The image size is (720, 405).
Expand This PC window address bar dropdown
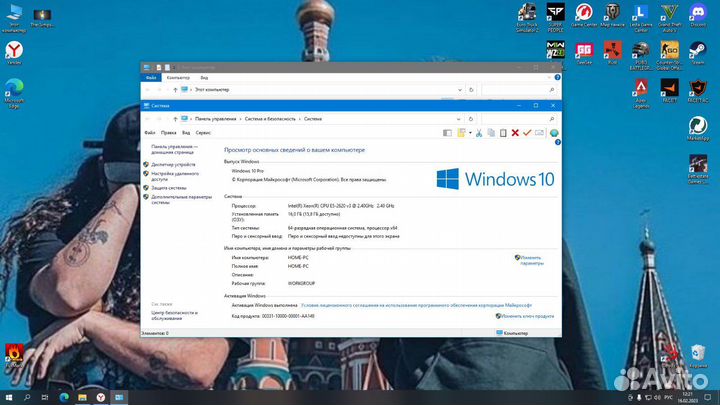pos(460,90)
